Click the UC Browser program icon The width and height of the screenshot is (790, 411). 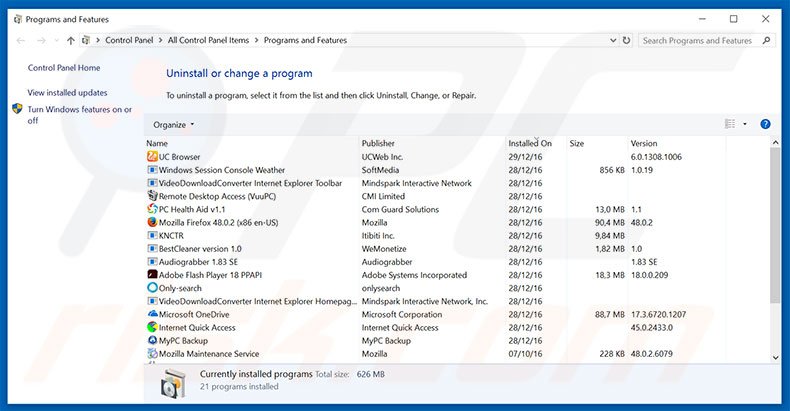[x=152, y=157]
